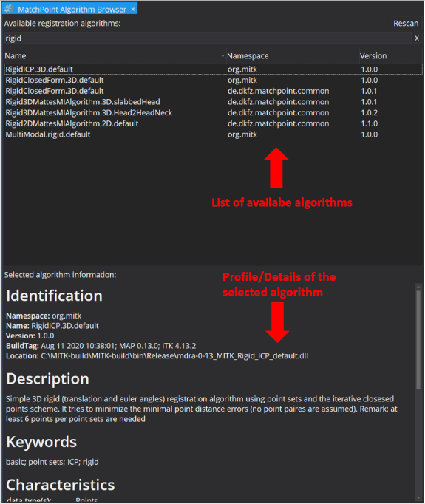Select Rigid3DMattesMIAlgorithm.3D.slabbedHead entry
This screenshot has height=504, width=425.
coord(213,102)
